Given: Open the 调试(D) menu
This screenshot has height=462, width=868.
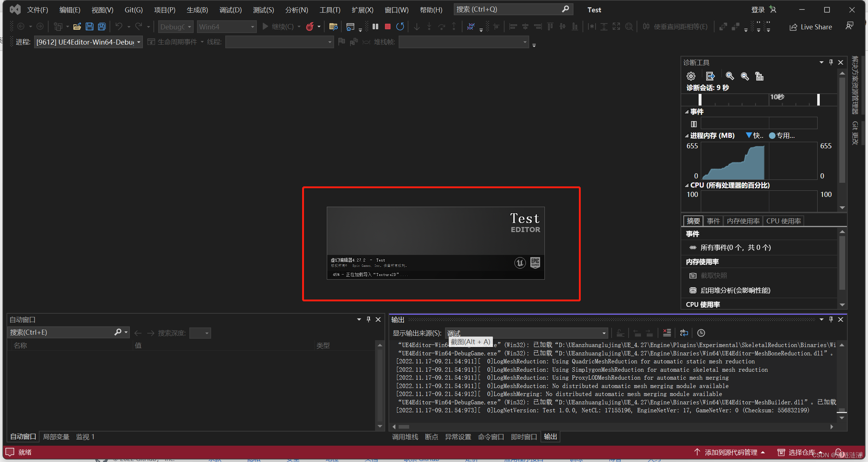Looking at the screenshot, I should coord(230,10).
